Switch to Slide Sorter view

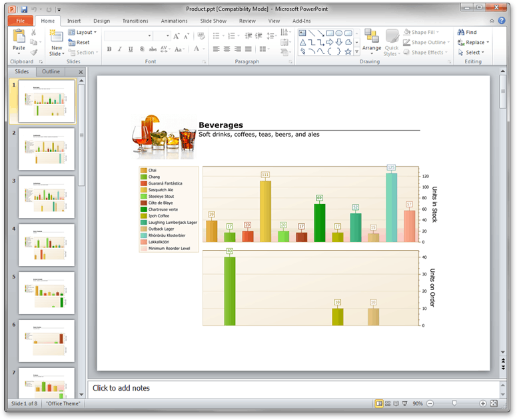click(x=388, y=403)
